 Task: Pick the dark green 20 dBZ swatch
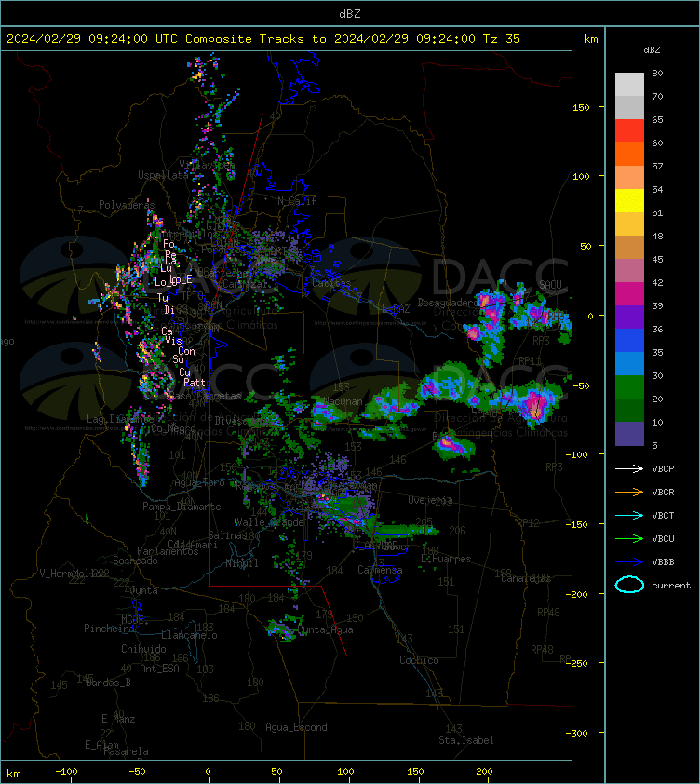[x=629, y=410]
